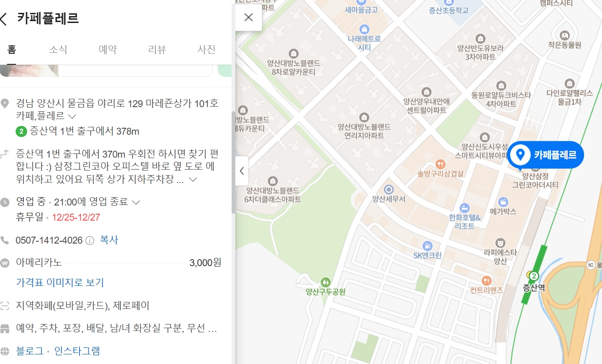602x364 pixels.
Task: Select 라피에스타 양산 marker on map
Action: [500, 243]
